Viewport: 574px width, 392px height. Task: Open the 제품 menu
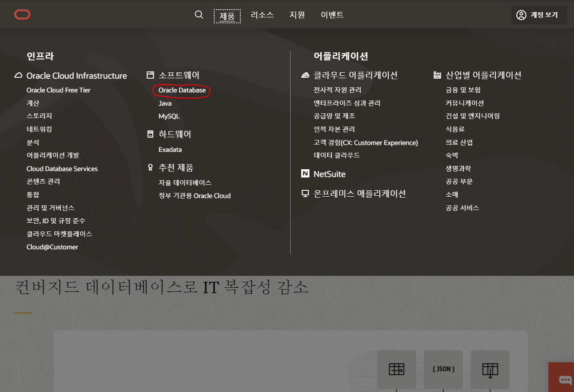tap(227, 16)
